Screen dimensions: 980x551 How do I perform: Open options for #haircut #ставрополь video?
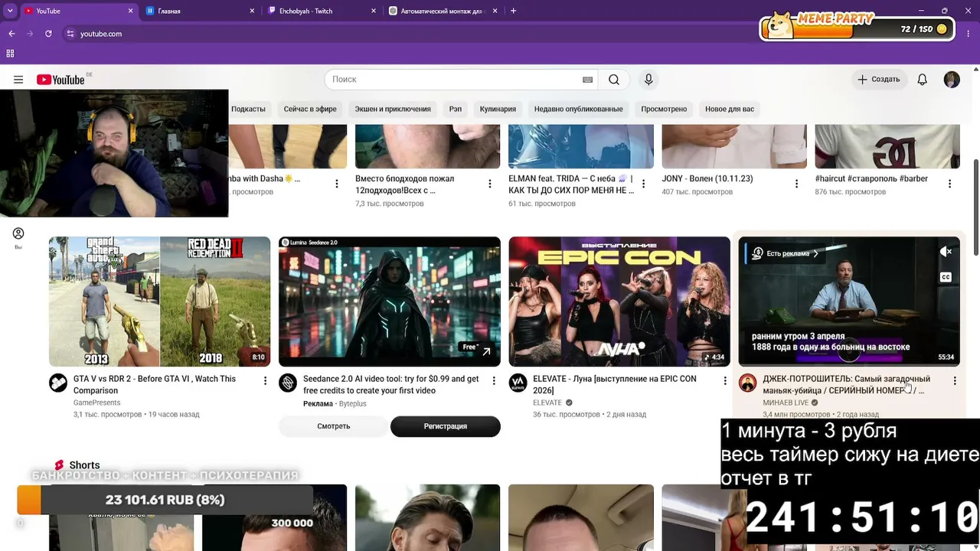949,184
